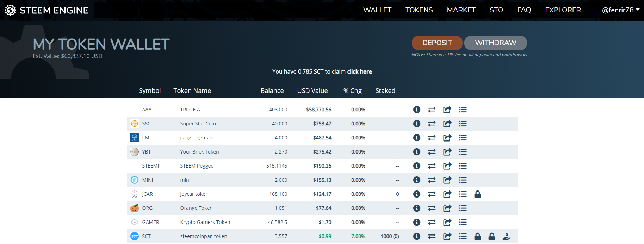This screenshot has width=644, height=244.
Task: Open info for JCAR token
Action: [417, 194]
